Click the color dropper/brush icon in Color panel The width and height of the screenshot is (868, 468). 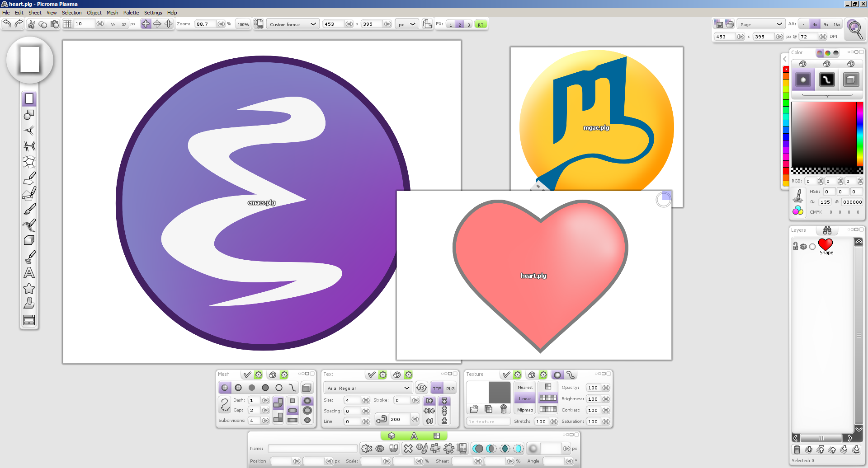tap(798, 196)
